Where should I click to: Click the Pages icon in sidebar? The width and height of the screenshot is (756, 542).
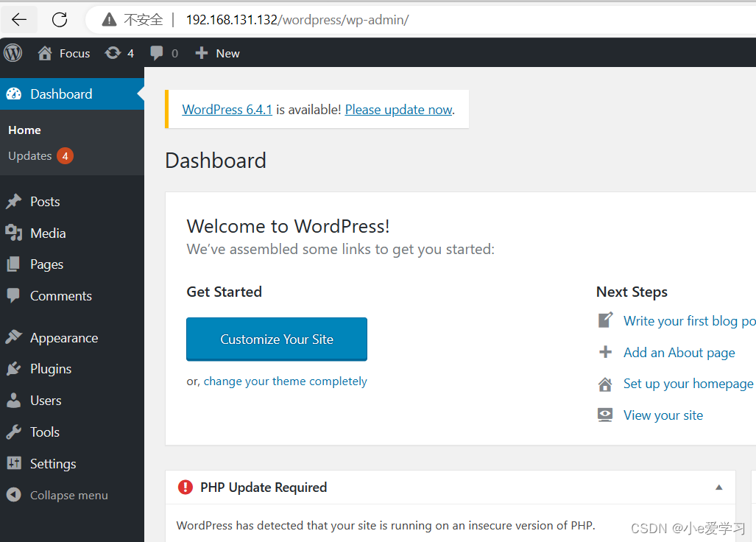coord(14,264)
